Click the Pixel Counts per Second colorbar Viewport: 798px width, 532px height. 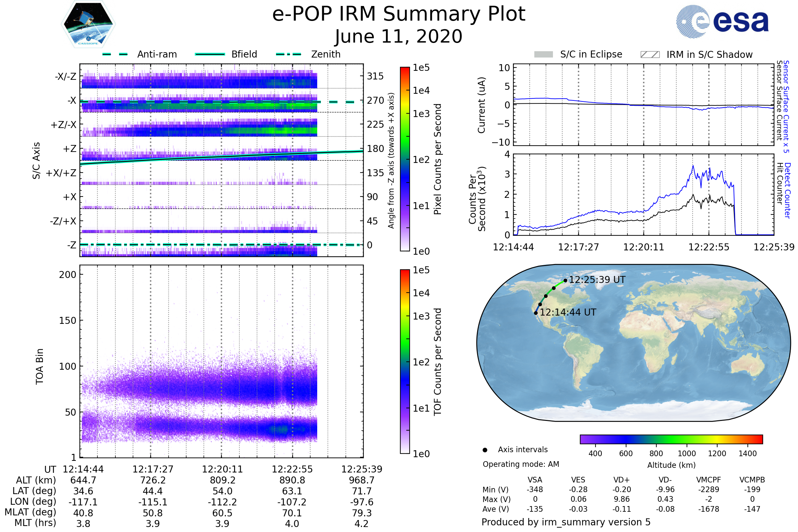point(405,159)
